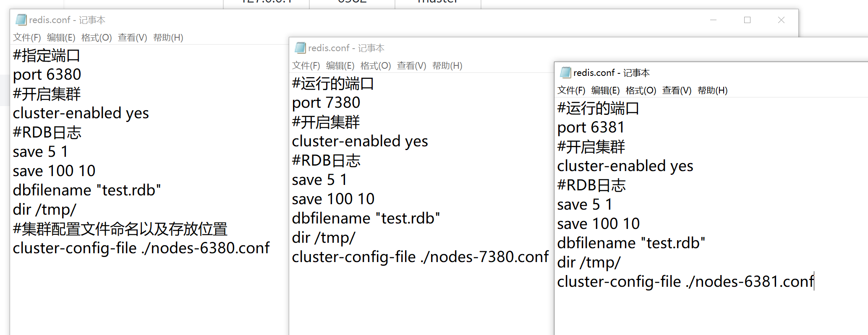Viewport: 868px width, 335px height.
Task: Click 'cluster-enabled yes' in port 6380 window
Action: click(x=81, y=113)
